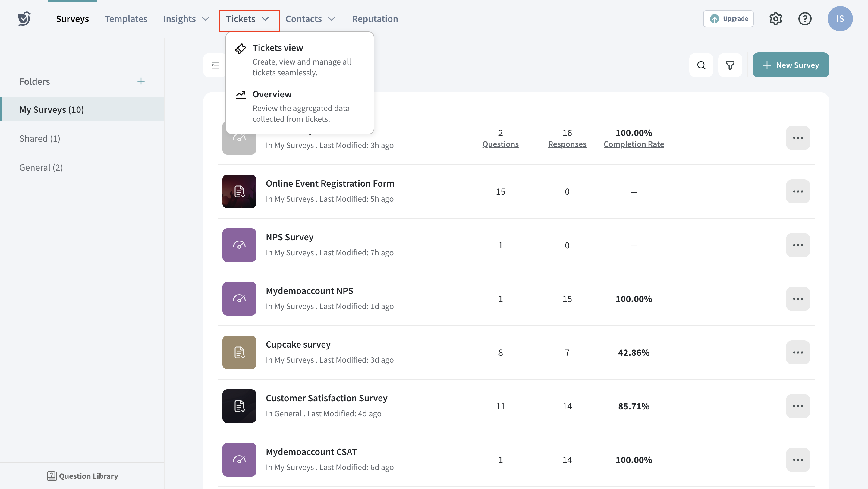
Task: Open Online Event Registration Form thumbnail
Action: click(239, 191)
